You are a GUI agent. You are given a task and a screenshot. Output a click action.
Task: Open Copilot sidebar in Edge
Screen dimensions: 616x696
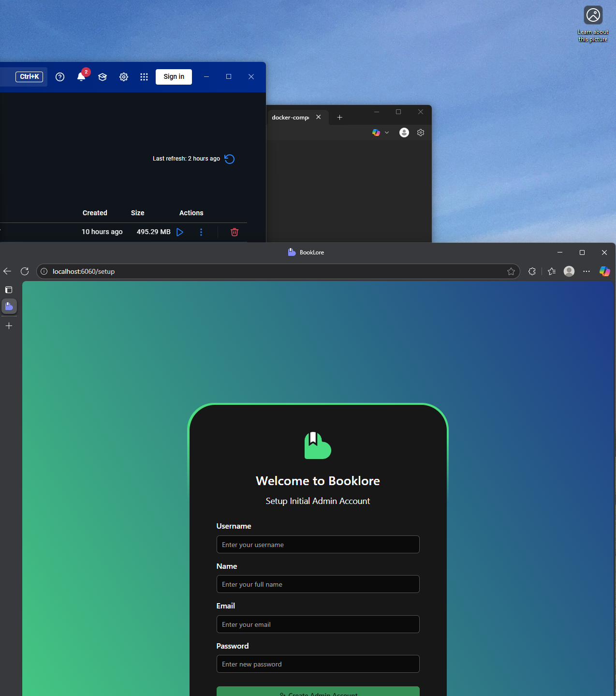tap(604, 271)
